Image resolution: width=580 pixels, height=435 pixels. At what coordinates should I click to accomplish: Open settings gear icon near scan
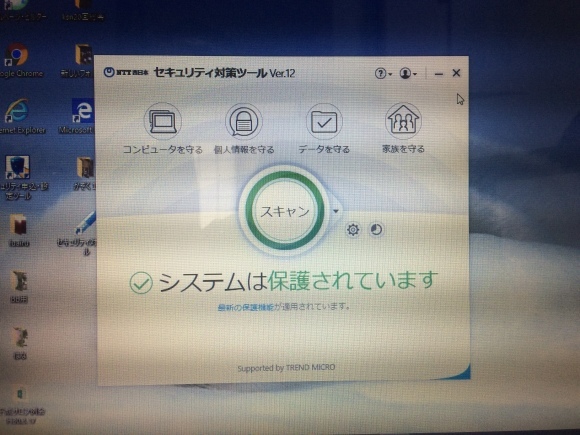[353, 230]
